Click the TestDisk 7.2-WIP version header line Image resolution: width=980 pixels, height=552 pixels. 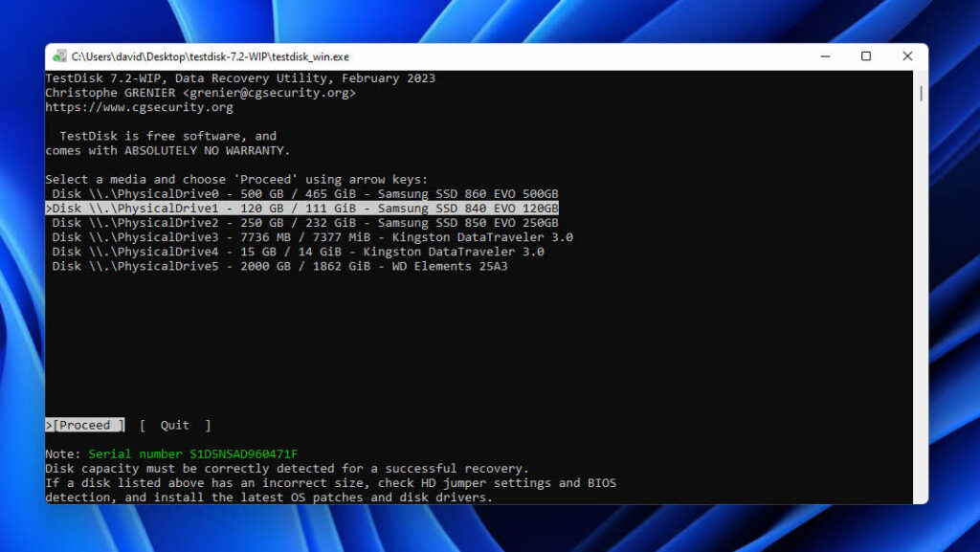pyautogui.click(x=239, y=77)
